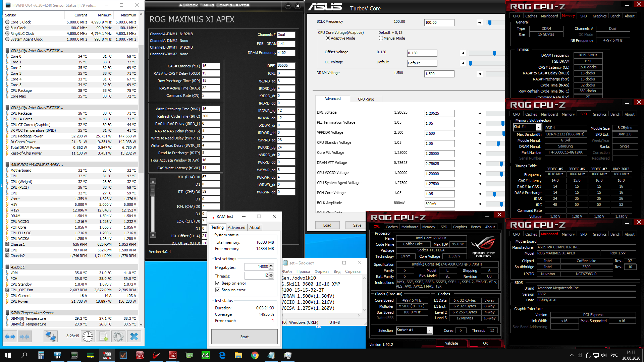This screenshot has width=644, height=362.
Task: Enable Beep on error checkbox
Action: (218, 283)
